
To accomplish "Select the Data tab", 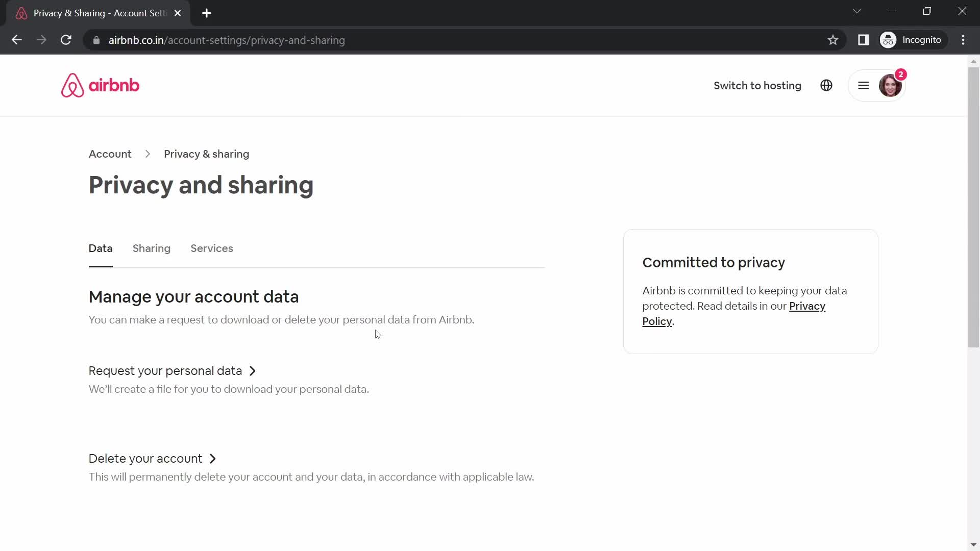I will tap(101, 248).
